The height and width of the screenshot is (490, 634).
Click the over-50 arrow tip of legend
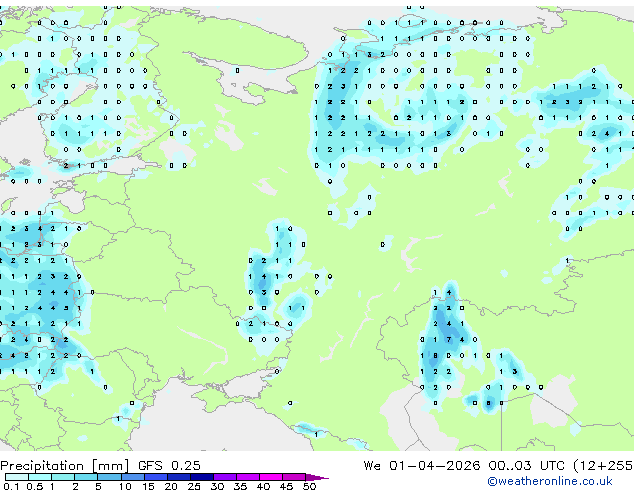317,477
